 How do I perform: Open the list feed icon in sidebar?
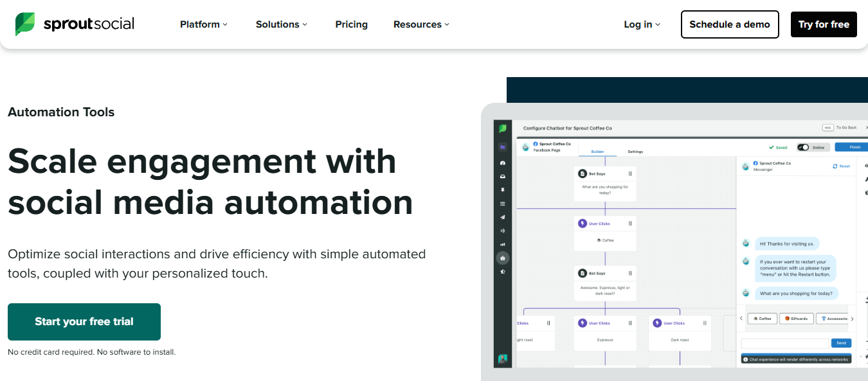click(503, 204)
